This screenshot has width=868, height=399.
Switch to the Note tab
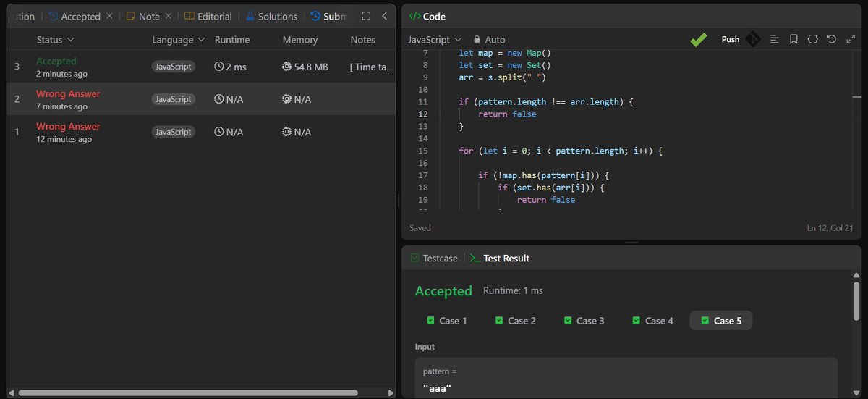point(142,16)
